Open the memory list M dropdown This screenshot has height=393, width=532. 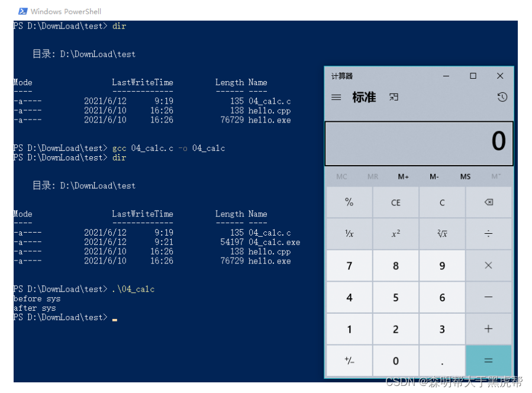pyautogui.click(x=496, y=176)
